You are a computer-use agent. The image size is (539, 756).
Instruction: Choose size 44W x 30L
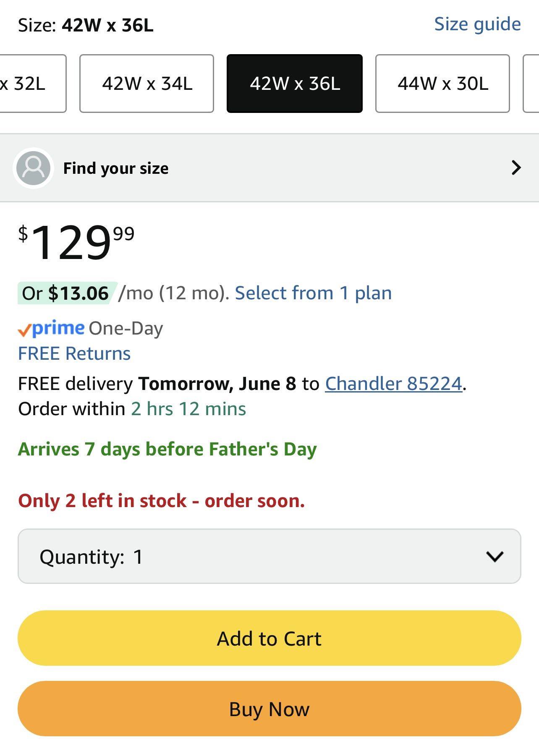tap(442, 84)
